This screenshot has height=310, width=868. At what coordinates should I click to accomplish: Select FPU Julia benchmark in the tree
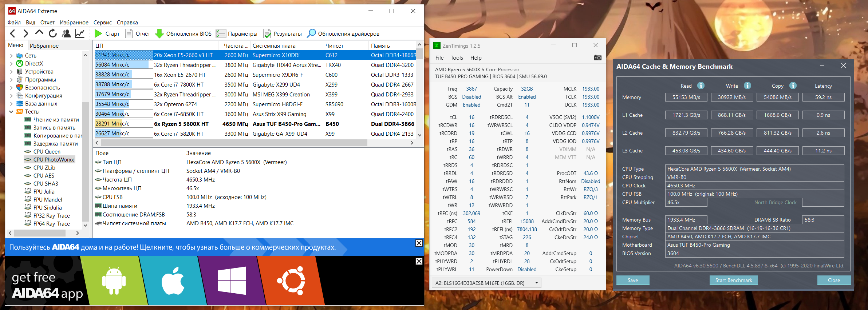[x=44, y=192]
